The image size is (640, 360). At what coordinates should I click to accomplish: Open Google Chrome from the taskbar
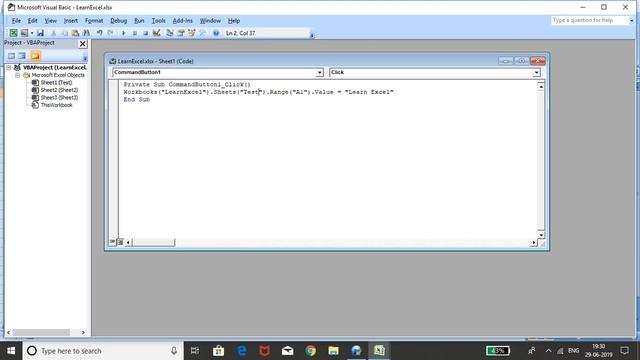[x=311, y=351]
